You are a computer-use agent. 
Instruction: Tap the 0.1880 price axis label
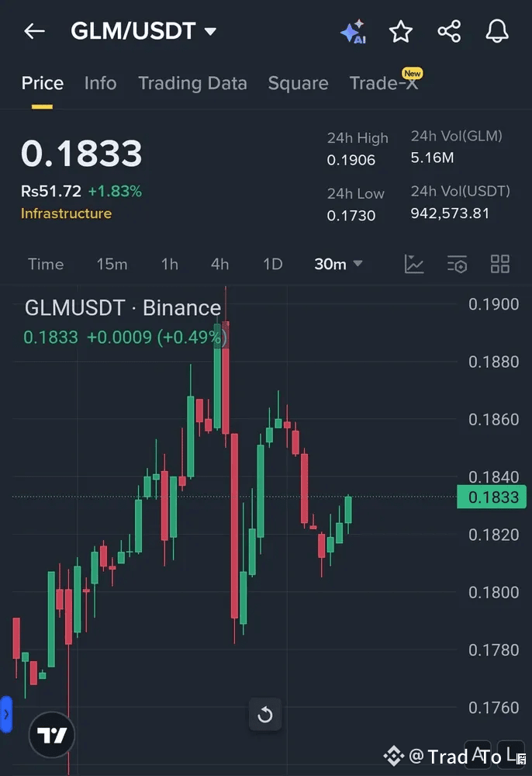[493, 362]
